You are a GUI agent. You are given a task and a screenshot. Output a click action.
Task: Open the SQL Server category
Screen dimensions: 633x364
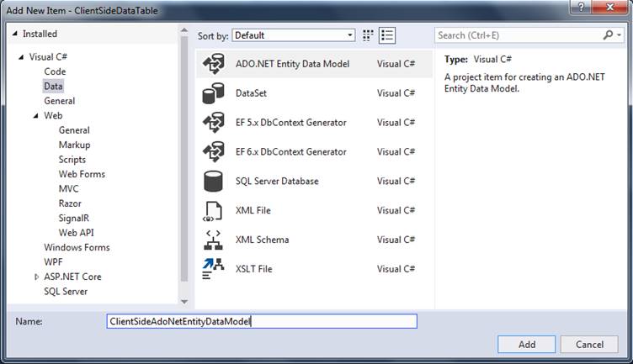pos(66,292)
